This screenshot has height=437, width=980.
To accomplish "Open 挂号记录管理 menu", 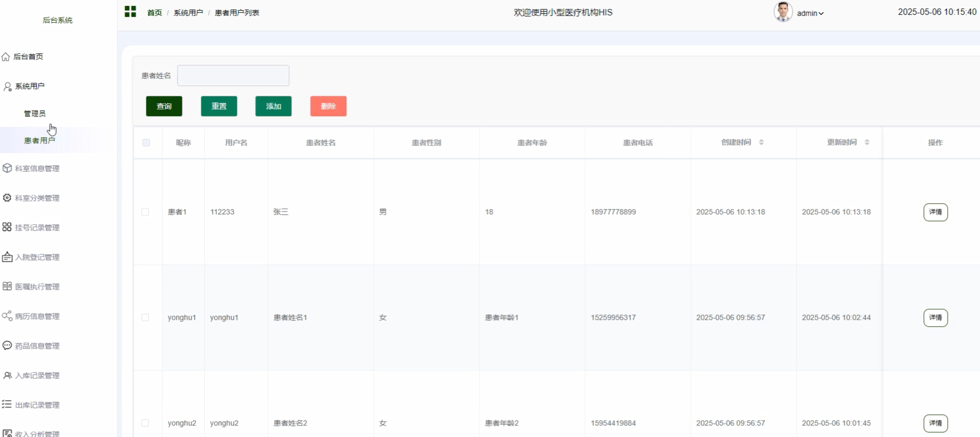I will (x=37, y=227).
